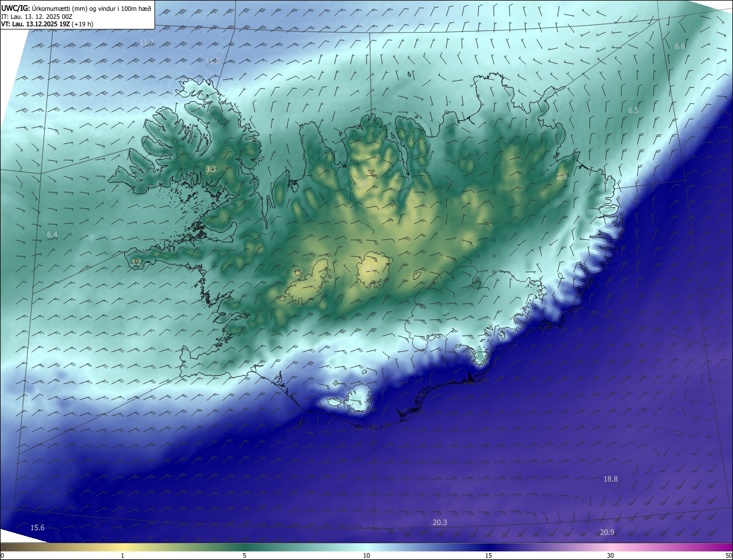Click the dark blue color scale section near 15

pyautogui.click(x=488, y=547)
